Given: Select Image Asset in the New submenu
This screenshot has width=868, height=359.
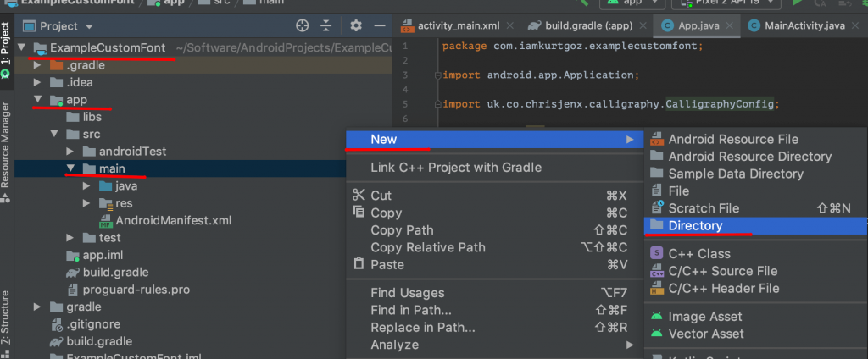Looking at the screenshot, I should (x=704, y=317).
